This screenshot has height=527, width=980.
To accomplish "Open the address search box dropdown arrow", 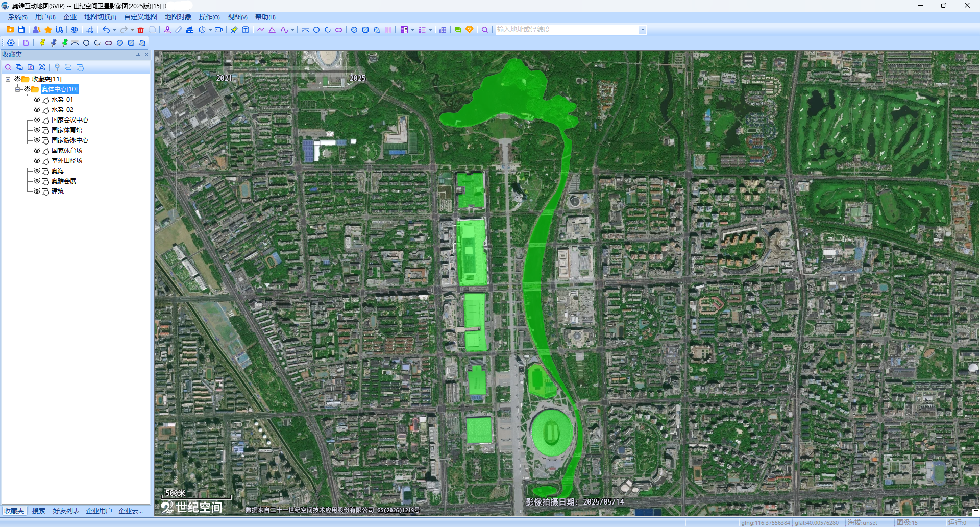I will (x=643, y=30).
